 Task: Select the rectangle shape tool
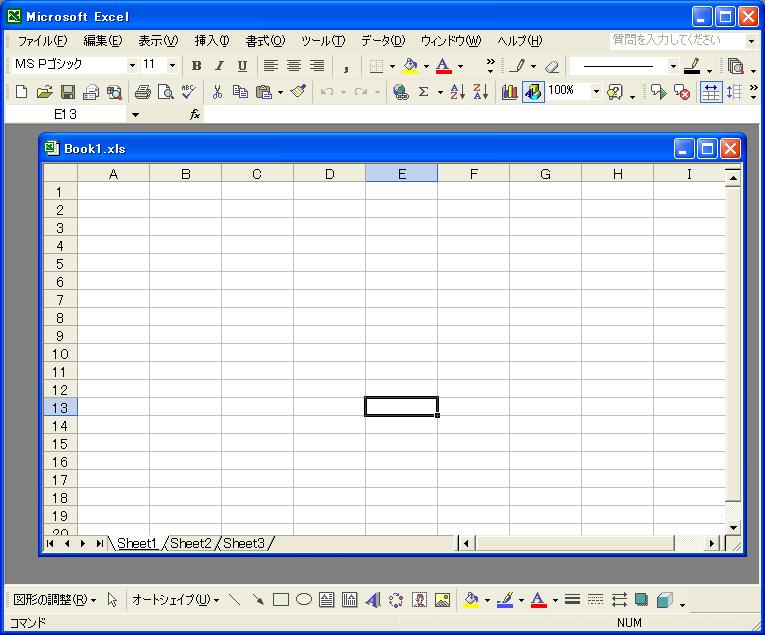(281, 599)
